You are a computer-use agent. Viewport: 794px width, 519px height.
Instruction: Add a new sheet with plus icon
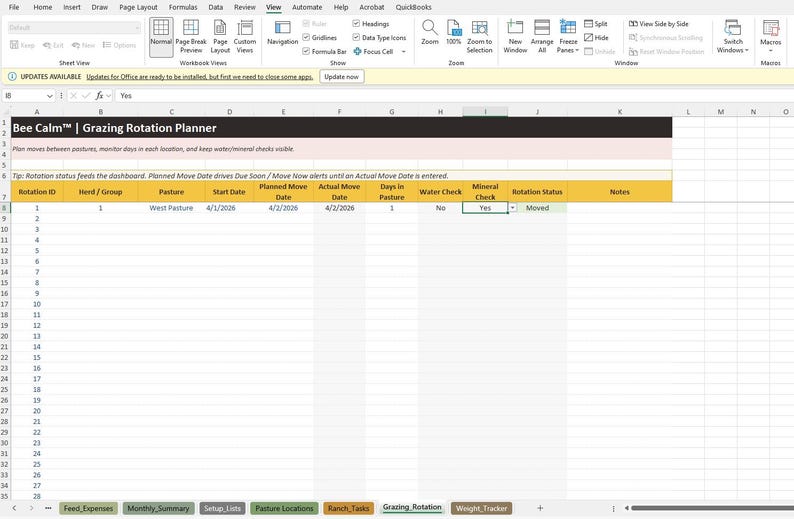(540, 508)
